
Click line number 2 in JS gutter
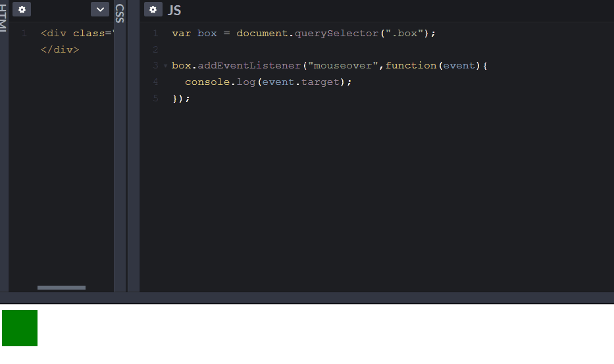tap(155, 49)
